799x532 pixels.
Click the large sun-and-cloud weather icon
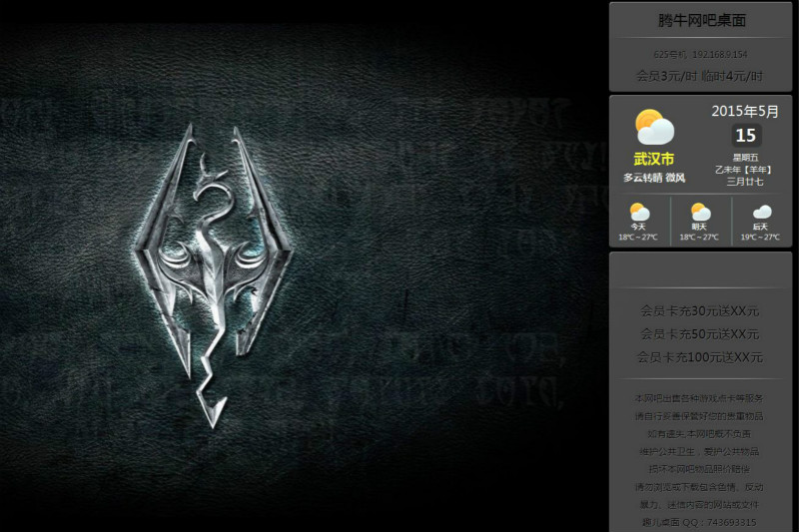click(x=654, y=127)
